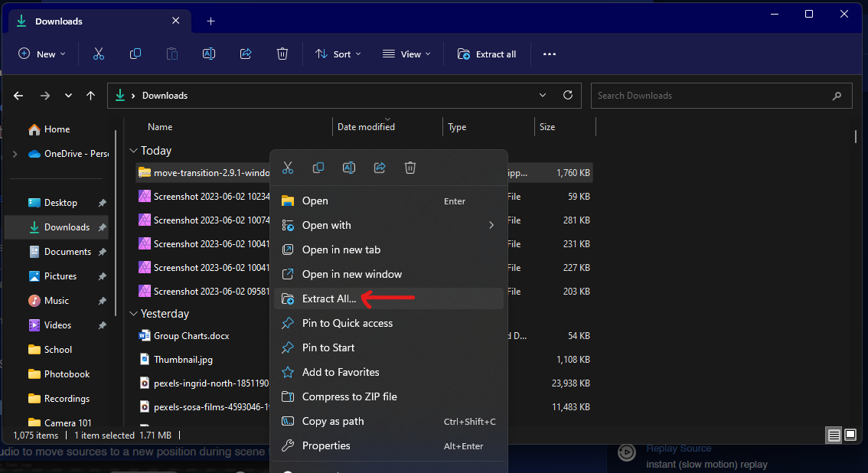Navigate up one folder level
The height and width of the screenshot is (473, 868).
pyautogui.click(x=90, y=95)
